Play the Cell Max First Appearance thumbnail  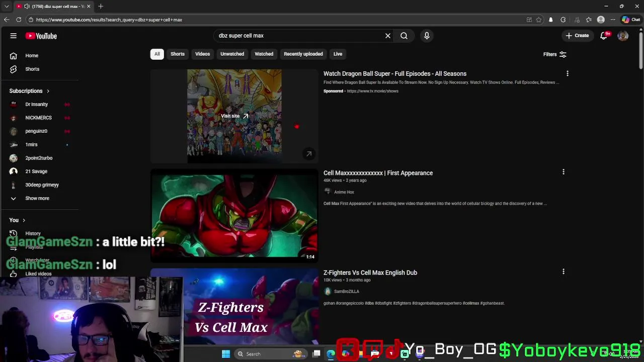(234, 216)
